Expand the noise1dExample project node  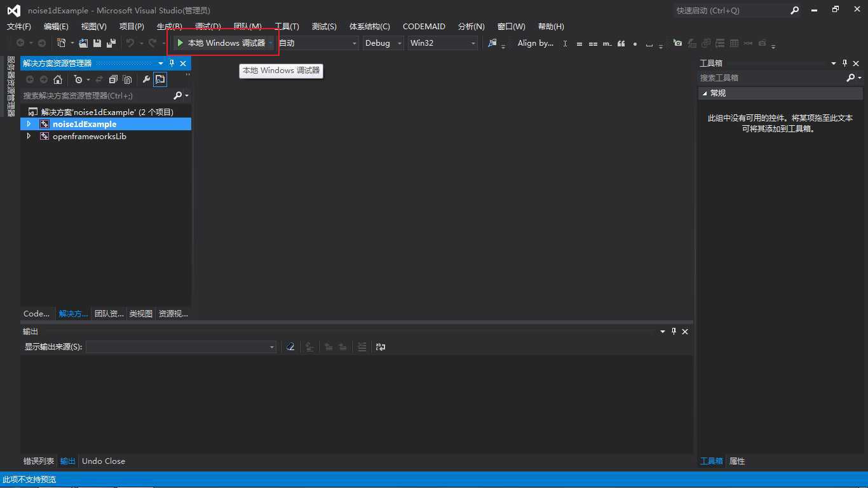(x=29, y=124)
